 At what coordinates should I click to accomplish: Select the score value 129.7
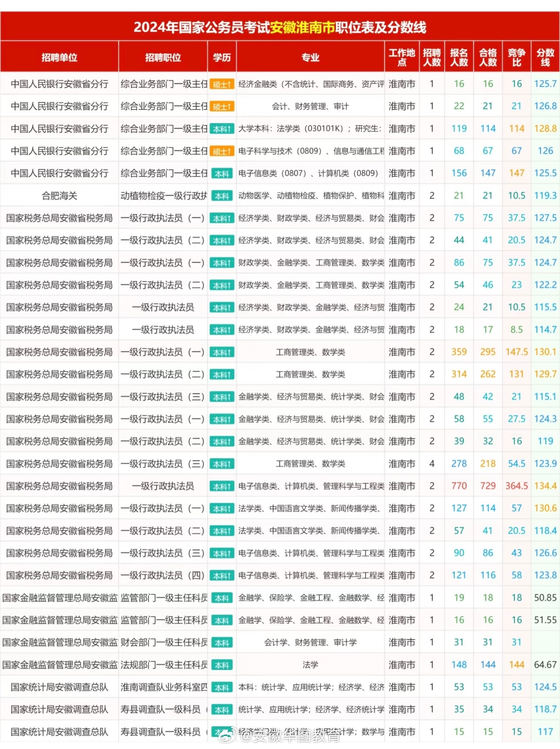(545, 374)
